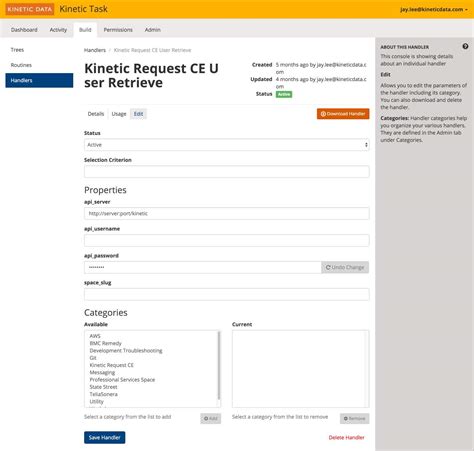The image size is (474, 451).
Task: Click the Kinetic Data logo
Action: click(30, 9)
